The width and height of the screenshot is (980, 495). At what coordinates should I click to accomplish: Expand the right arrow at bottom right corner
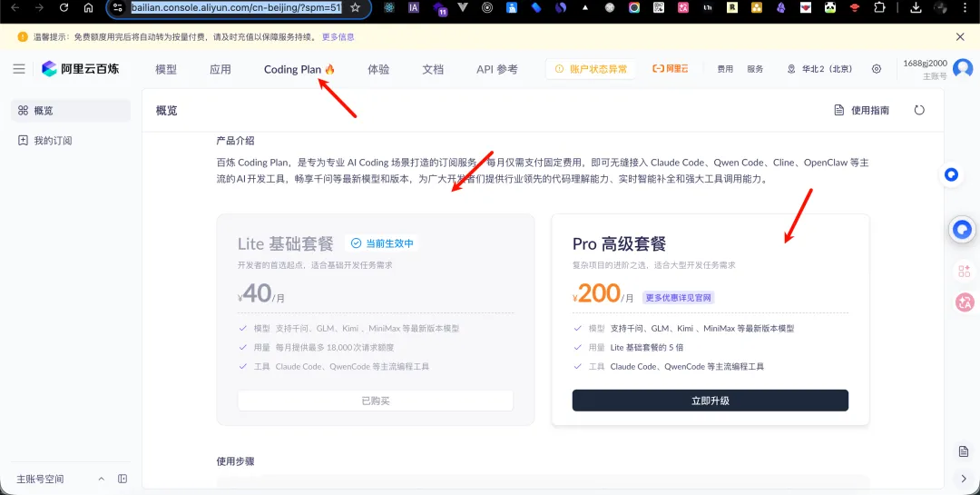963,478
